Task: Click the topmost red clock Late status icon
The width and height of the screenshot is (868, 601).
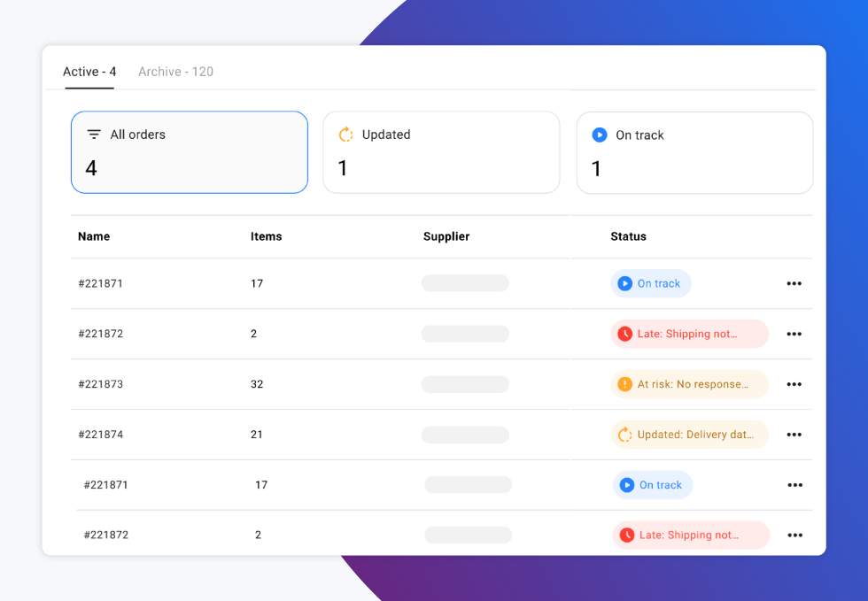Action: pos(624,334)
